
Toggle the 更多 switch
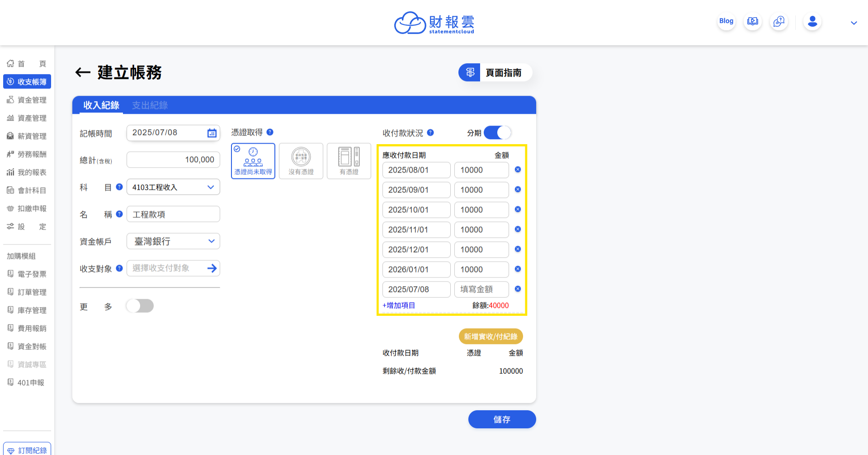(x=140, y=306)
